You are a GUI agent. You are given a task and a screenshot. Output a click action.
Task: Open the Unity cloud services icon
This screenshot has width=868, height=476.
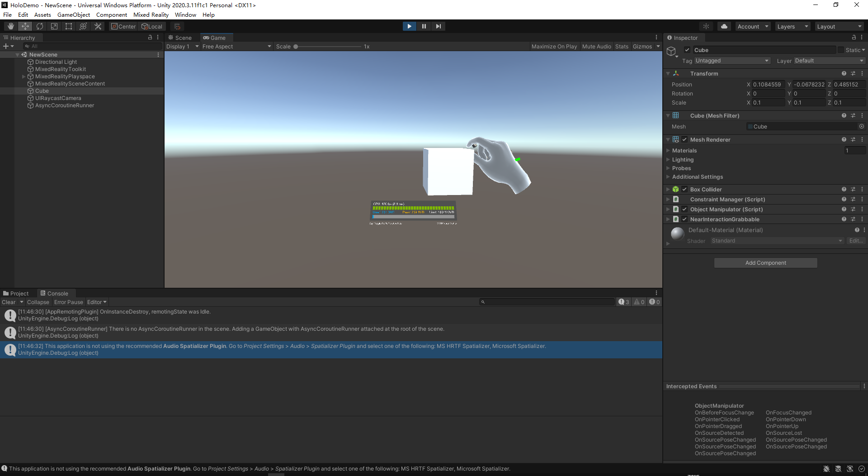[724, 26]
